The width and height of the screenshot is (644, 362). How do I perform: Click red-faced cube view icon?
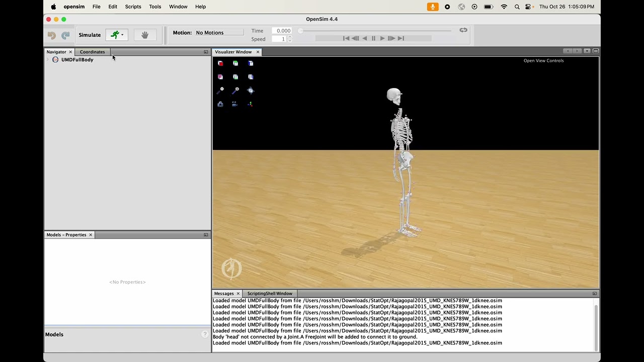pos(220,63)
